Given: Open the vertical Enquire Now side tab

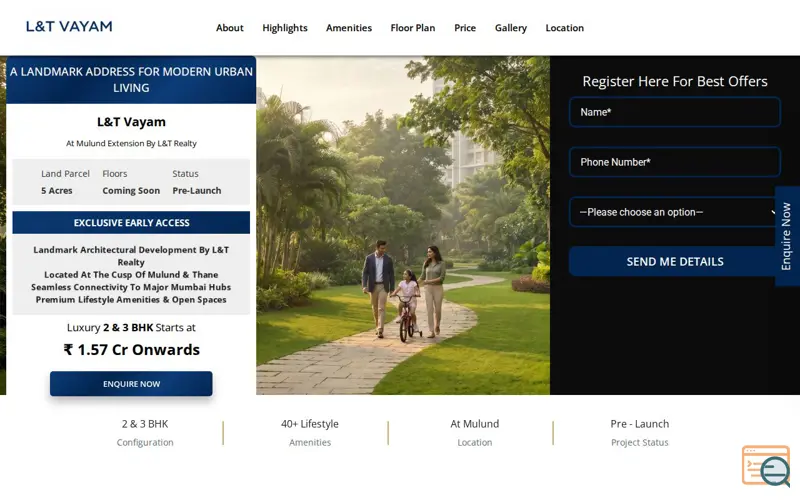Looking at the screenshot, I should 787,236.
